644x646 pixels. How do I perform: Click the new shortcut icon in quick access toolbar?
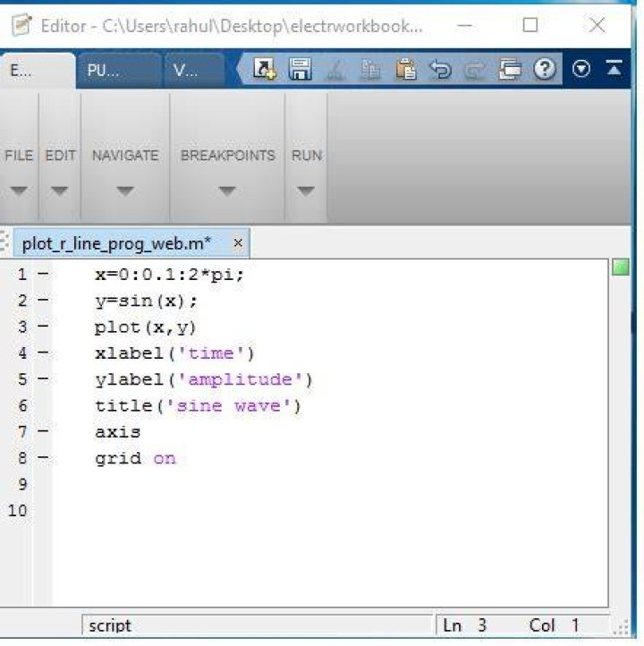coord(265,68)
